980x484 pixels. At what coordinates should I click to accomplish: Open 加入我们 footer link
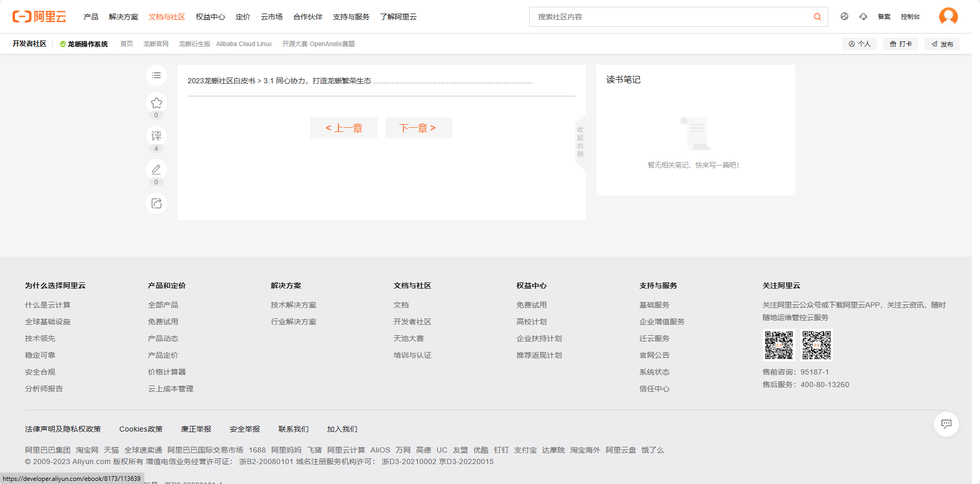click(x=342, y=429)
